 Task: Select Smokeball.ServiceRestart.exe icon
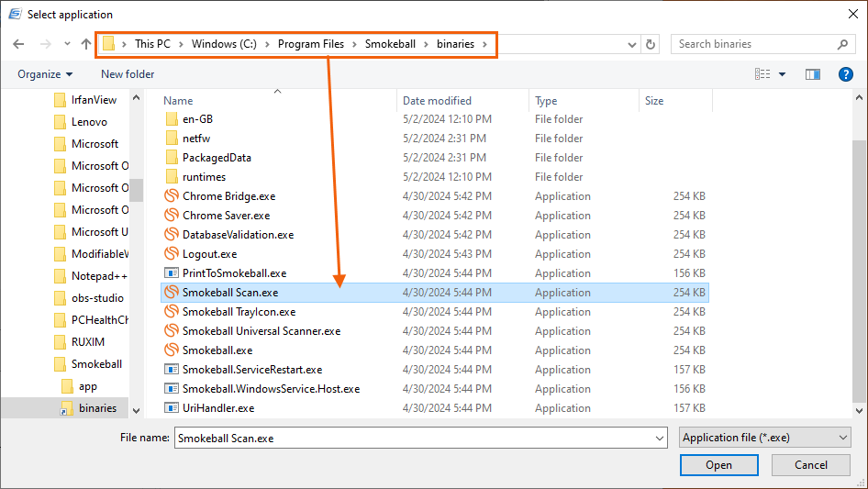tap(172, 370)
